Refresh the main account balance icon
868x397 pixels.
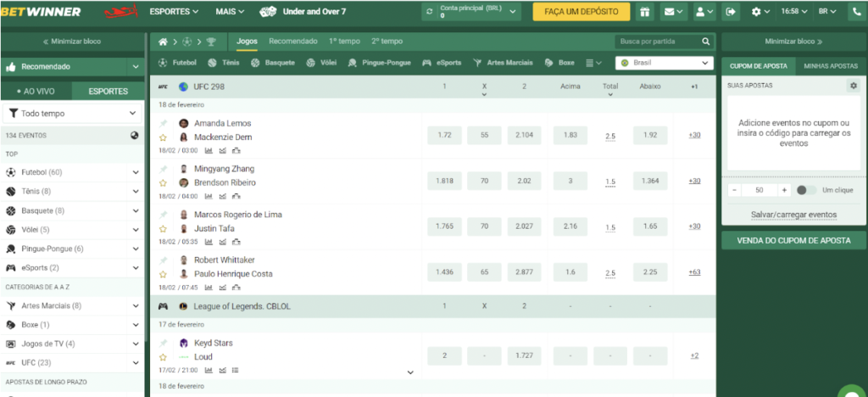pyautogui.click(x=430, y=12)
